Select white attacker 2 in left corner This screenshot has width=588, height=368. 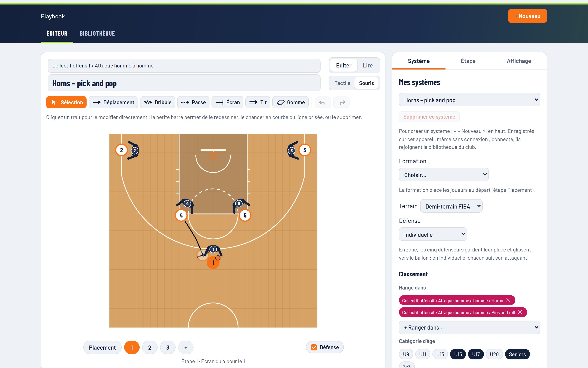pyautogui.click(x=121, y=150)
